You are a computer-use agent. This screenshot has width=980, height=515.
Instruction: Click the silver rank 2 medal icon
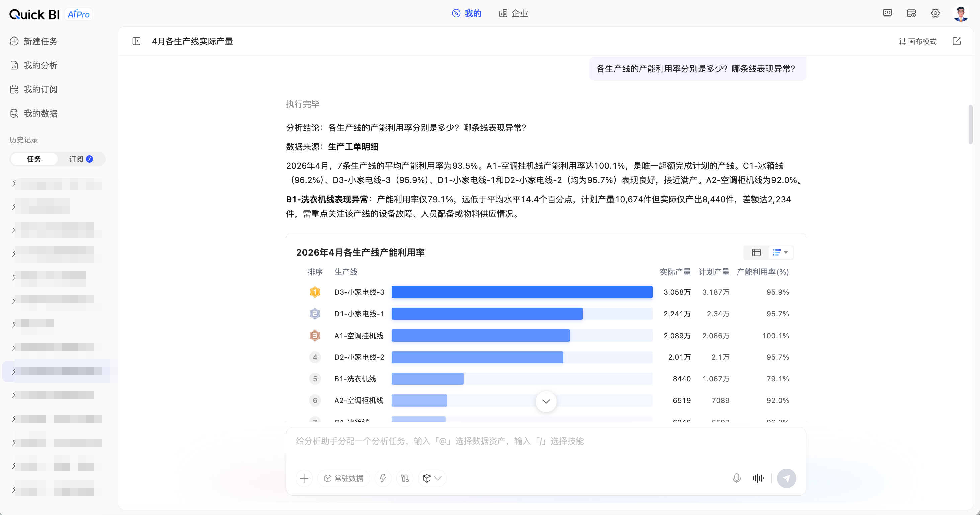point(315,314)
